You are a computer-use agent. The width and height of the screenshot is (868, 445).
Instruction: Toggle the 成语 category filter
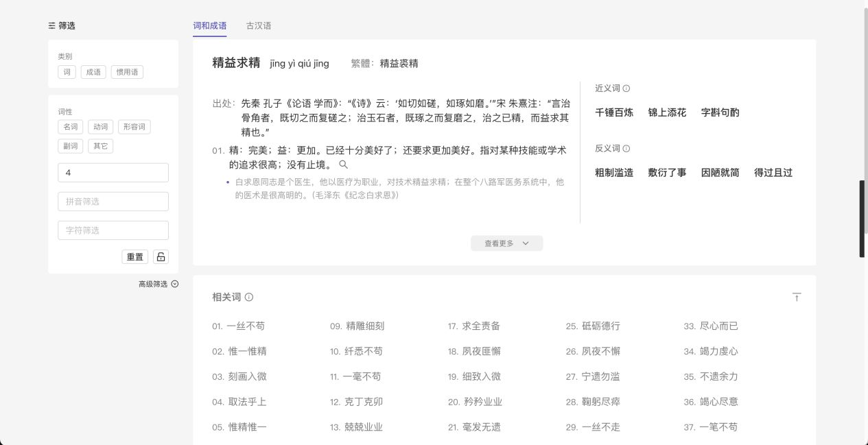[x=93, y=72]
